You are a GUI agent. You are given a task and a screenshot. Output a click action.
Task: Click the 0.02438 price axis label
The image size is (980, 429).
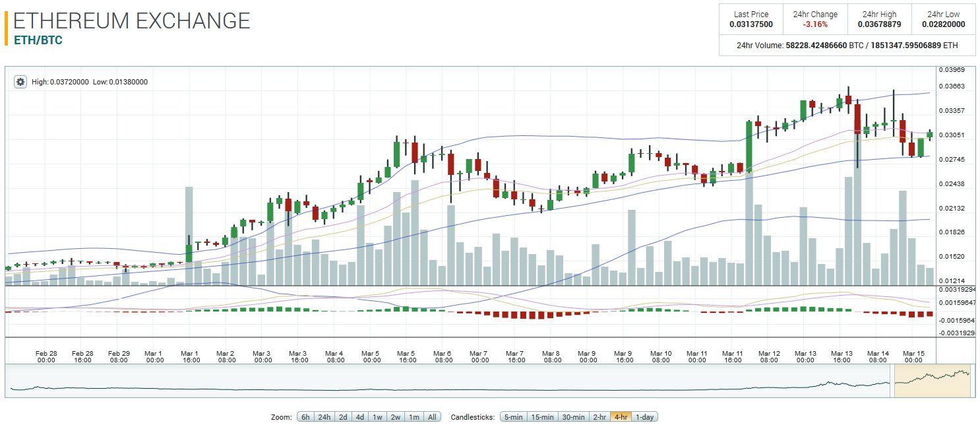click(x=952, y=183)
